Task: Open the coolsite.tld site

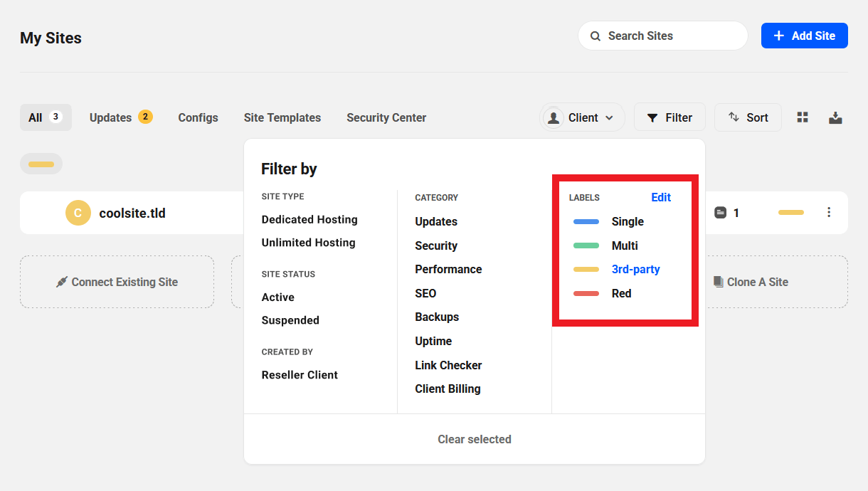Action: click(132, 213)
